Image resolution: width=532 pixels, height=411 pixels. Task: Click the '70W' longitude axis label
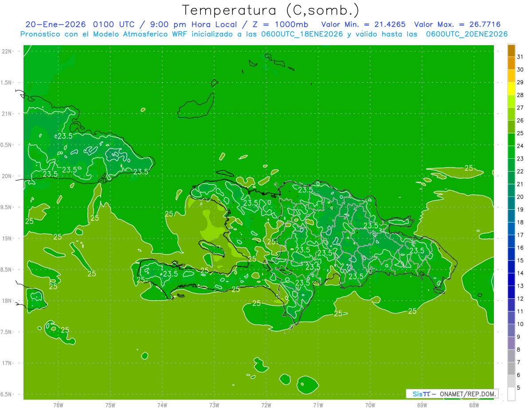(x=370, y=405)
